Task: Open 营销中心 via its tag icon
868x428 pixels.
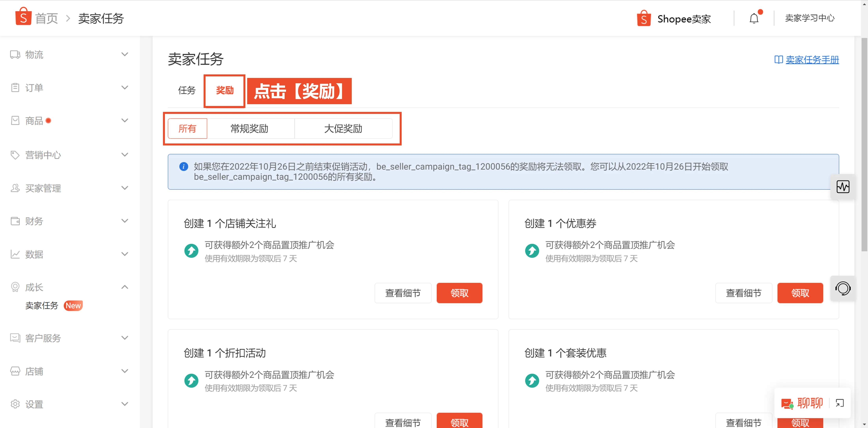Action: pos(15,155)
